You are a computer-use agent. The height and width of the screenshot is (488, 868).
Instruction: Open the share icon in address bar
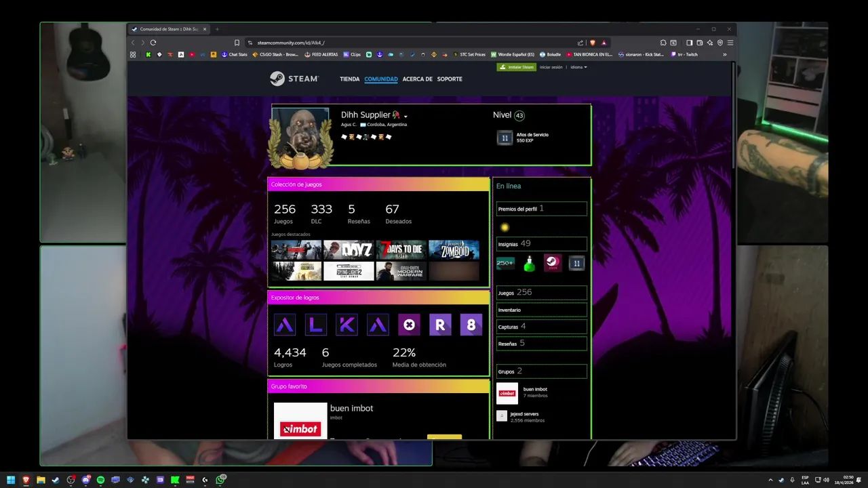(x=580, y=43)
